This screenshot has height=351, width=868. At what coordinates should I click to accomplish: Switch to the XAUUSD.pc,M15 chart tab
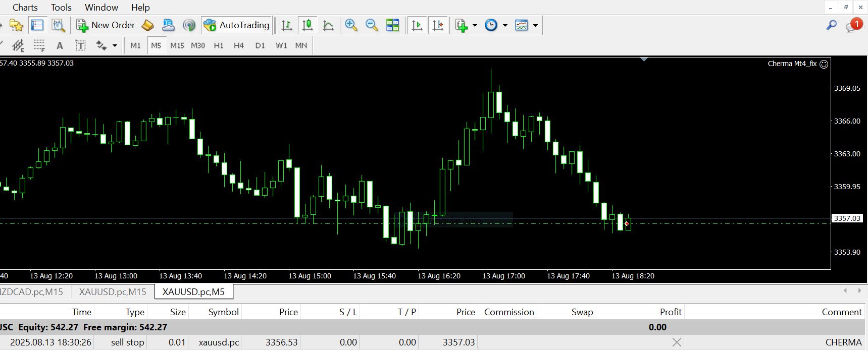[x=113, y=291]
